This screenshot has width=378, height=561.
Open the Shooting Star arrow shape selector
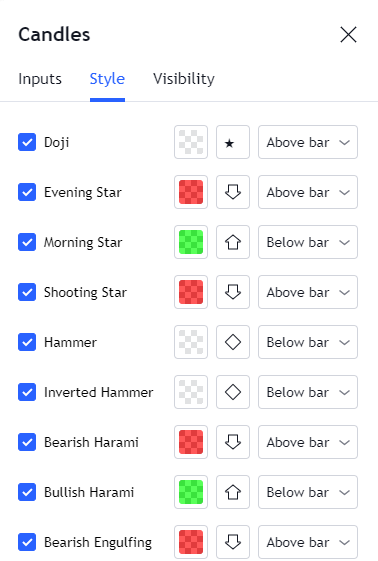point(233,292)
